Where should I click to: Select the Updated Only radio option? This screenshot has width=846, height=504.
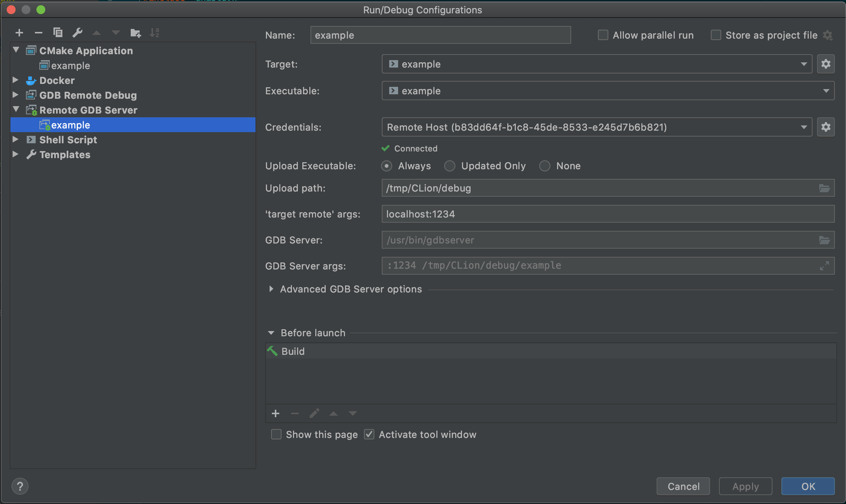[450, 166]
